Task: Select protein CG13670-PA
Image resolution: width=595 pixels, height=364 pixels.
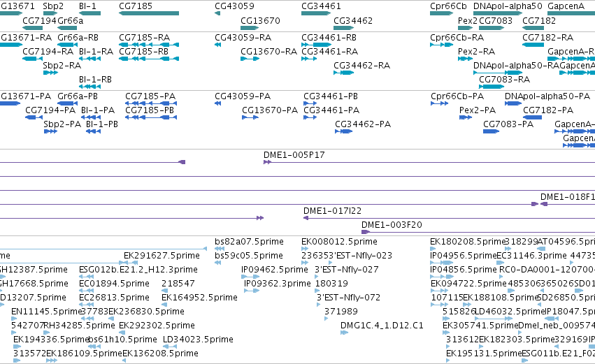Action: pos(270,110)
